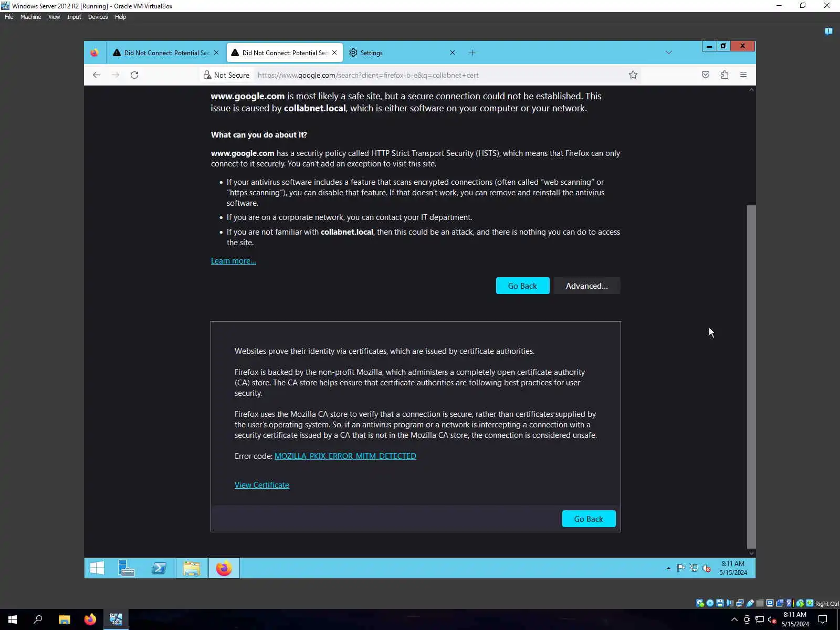List all tabs dropdown chevron
This screenshot has height=630, width=840.
[x=668, y=52]
